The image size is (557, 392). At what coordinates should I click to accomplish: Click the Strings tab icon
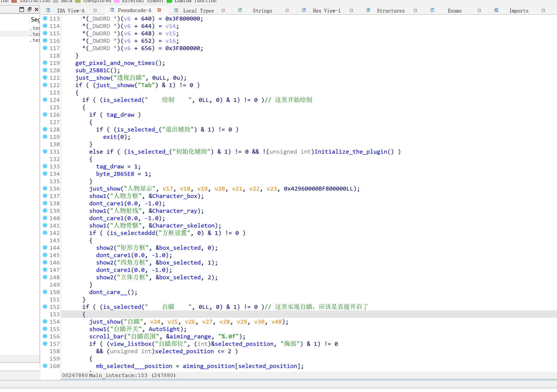click(240, 10)
